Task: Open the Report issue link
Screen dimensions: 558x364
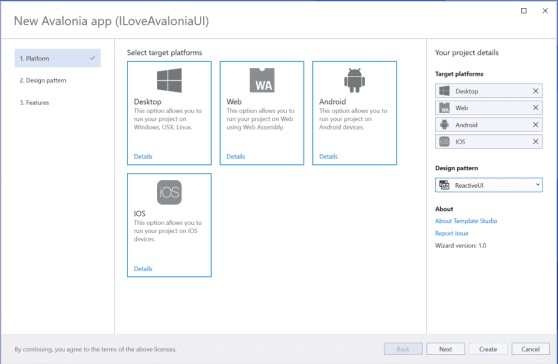Action: [x=452, y=233]
